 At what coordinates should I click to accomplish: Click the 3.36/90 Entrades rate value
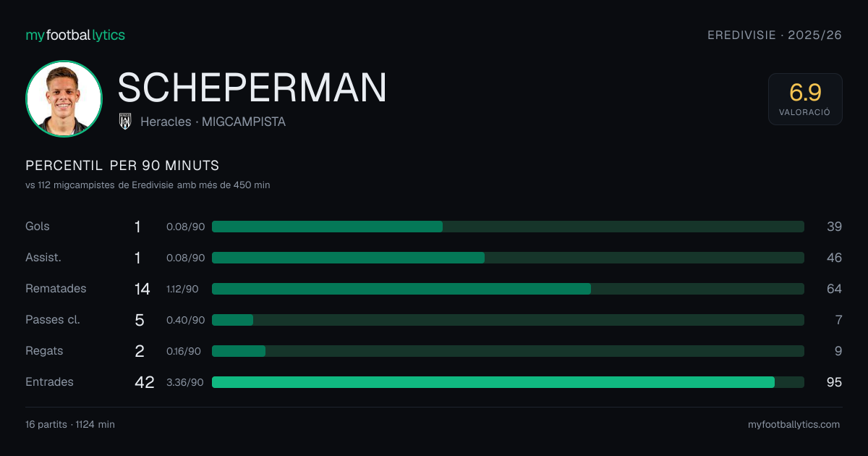[x=185, y=382]
